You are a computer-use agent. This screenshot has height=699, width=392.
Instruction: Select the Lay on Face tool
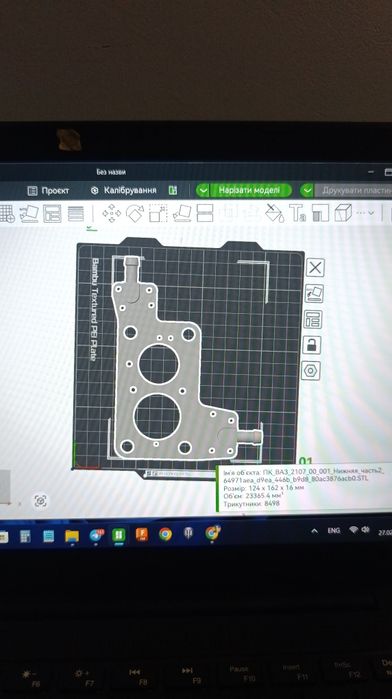pos(182,213)
